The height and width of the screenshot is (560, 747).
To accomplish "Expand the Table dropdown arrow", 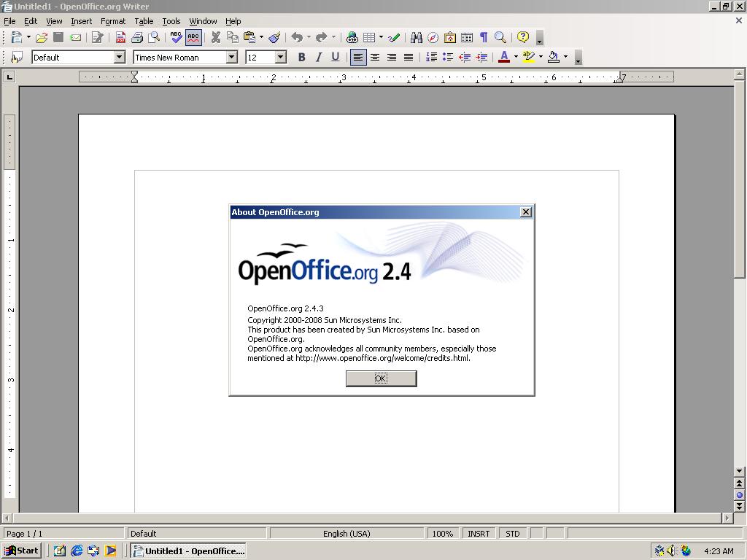I will pos(381,37).
